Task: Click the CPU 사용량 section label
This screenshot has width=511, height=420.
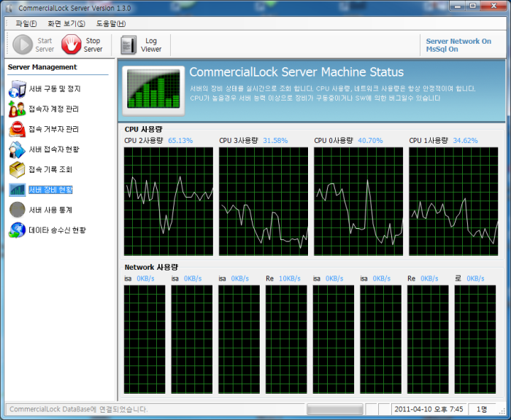Action: [143, 130]
